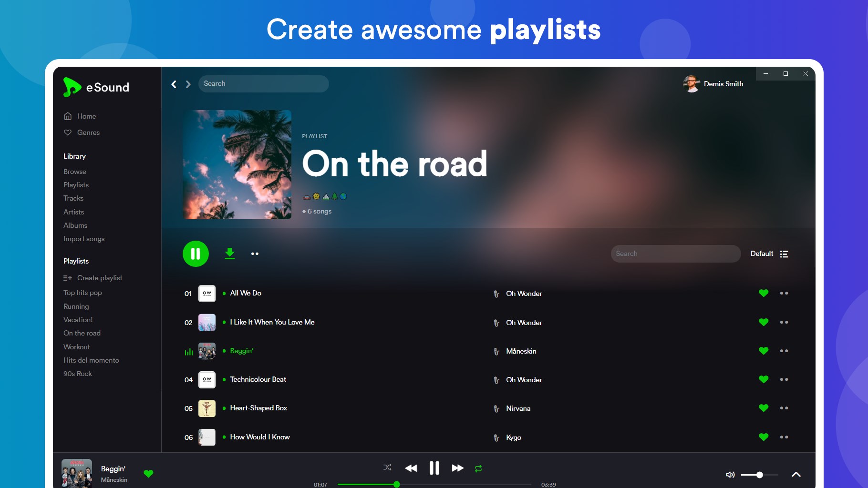Screen dimensions: 868x488
Task: Toggle shuffle in the player bar
Action: [387, 468]
